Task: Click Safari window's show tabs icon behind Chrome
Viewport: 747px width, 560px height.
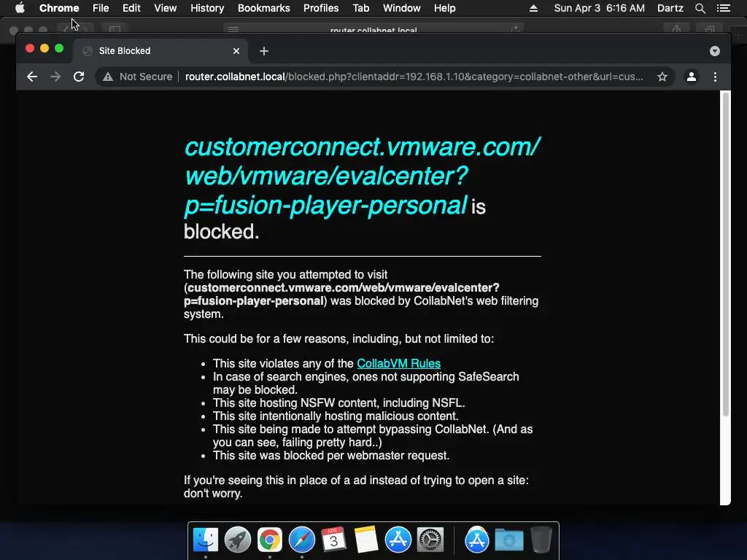Action: [x=710, y=29]
